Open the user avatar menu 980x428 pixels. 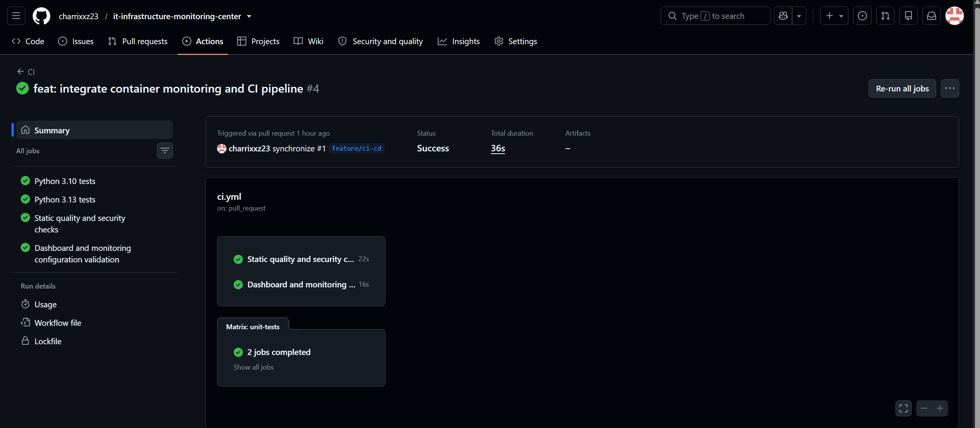[x=955, y=16]
